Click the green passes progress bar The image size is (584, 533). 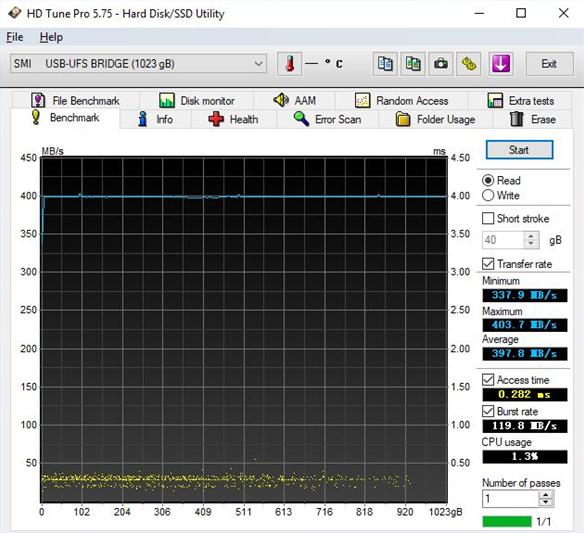[x=507, y=521]
